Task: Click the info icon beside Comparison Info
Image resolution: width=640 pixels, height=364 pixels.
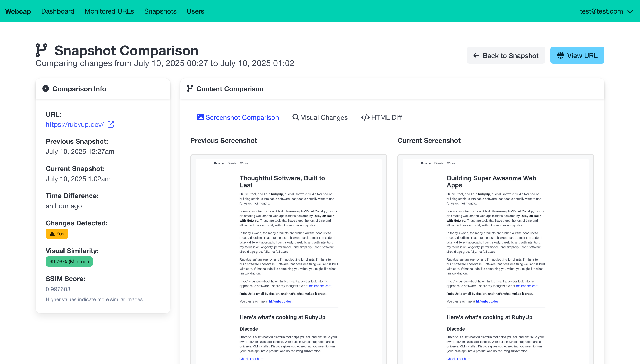Action: pos(46,88)
